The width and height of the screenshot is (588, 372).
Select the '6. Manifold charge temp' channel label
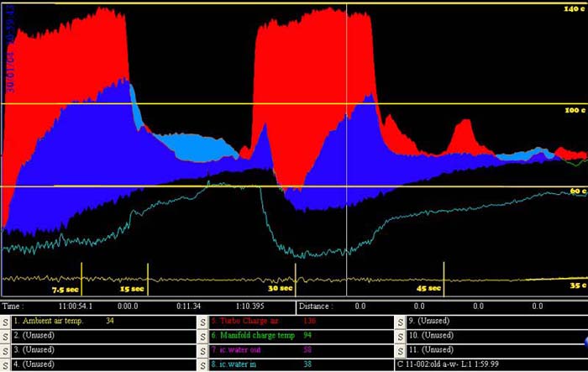(x=253, y=335)
